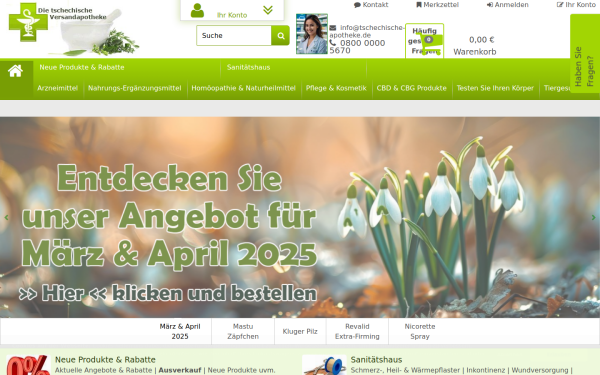Open Merkzettel link in top bar
This screenshot has height=375, width=600.
tap(437, 5)
